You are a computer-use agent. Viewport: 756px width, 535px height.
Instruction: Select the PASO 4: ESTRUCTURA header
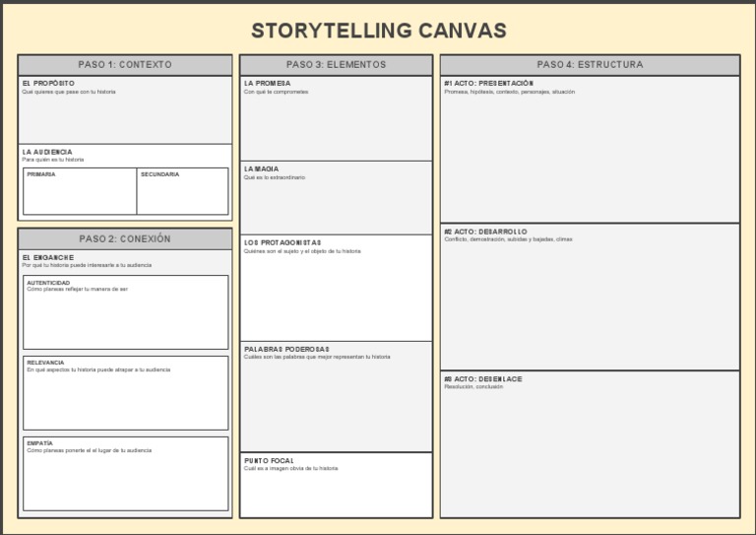[590, 65]
